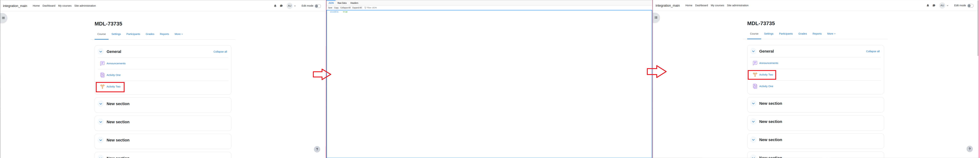Open the help question mark in left page
980x158 pixels.
[317, 149]
